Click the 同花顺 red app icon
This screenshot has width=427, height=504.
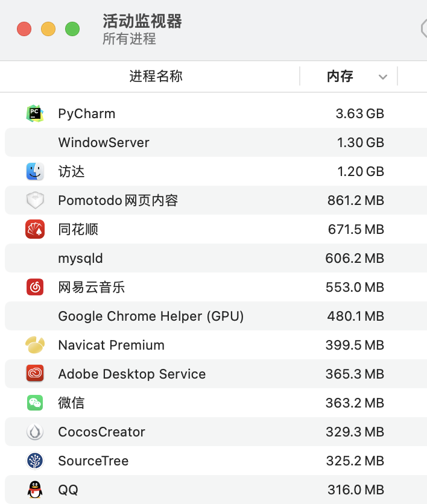[x=35, y=229]
